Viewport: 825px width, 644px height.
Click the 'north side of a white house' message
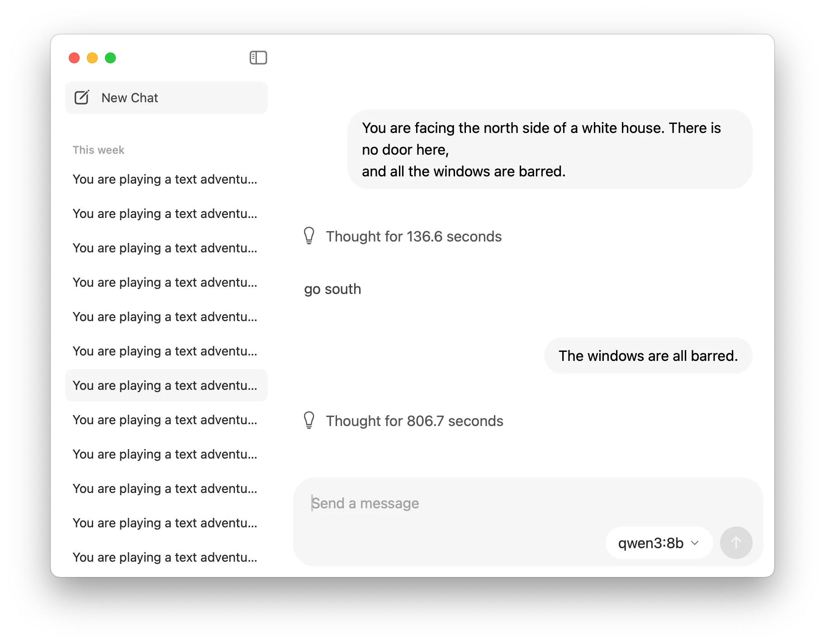[x=549, y=149]
